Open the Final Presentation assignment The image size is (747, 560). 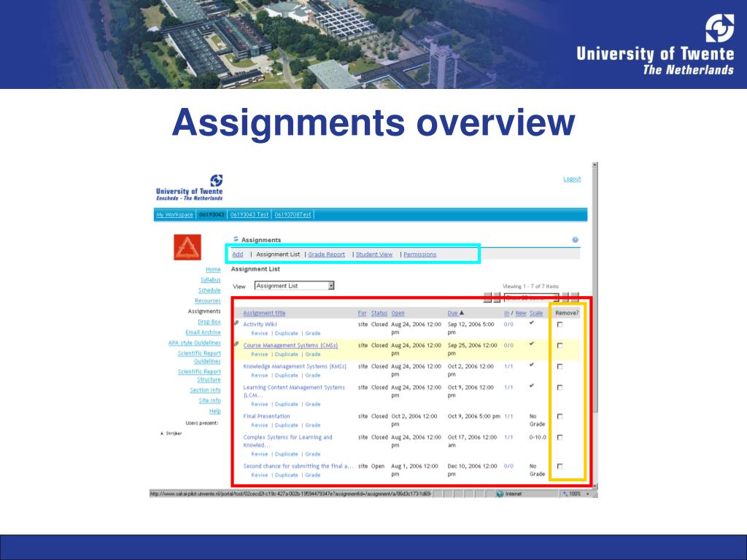[266, 416]
